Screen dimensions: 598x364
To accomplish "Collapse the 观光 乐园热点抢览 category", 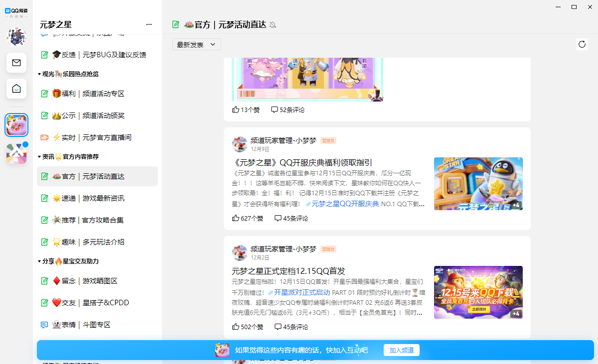I will (x=68, y=74).
